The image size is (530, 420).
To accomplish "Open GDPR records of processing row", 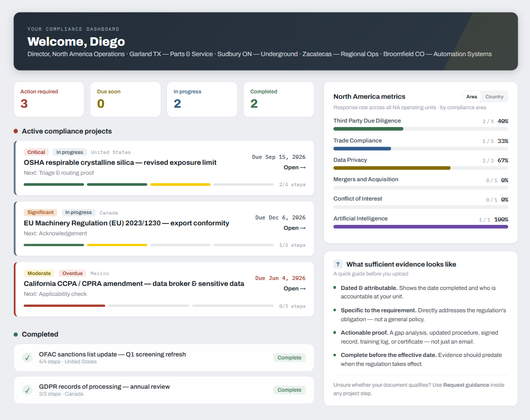I will tap(164, 390).
